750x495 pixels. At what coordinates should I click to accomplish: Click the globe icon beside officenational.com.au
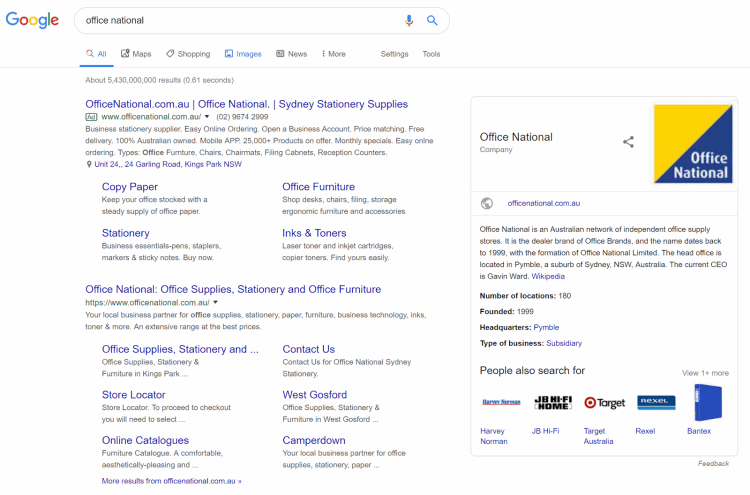(x=487, y=203)
